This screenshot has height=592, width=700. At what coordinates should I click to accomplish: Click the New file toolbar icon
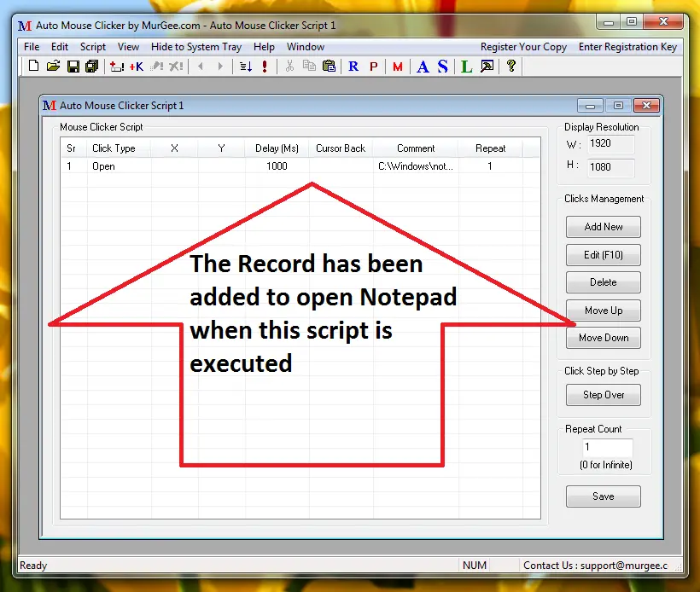click(33, 67)
